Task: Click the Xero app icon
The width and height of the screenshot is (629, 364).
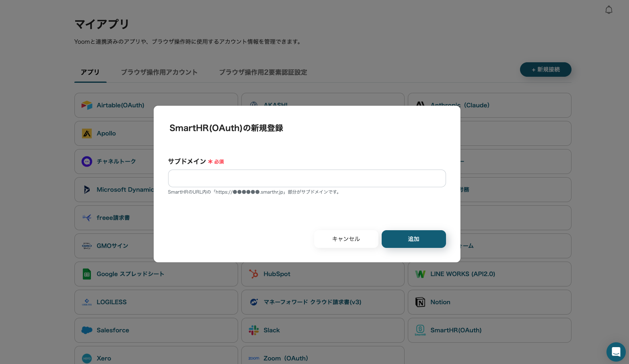Action: (87, 358)
